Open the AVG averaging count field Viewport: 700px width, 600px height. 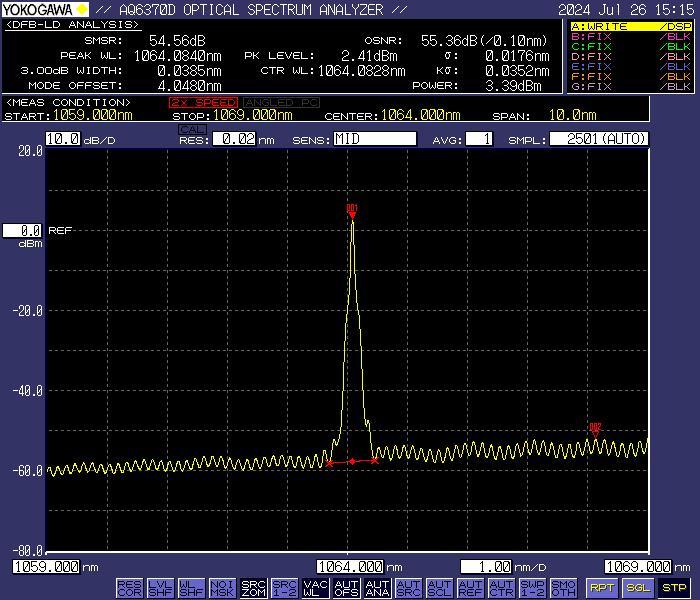point(480,139)
